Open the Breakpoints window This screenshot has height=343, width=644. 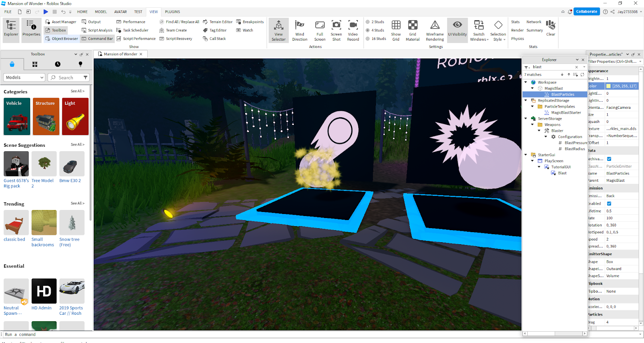pyautogui.click(x=250, y=22)
